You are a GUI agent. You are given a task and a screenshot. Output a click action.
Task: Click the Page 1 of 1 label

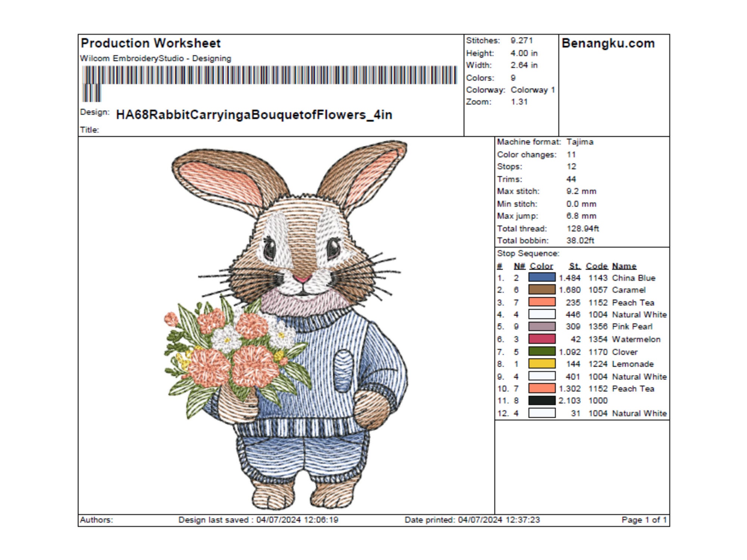pos(644,520)
